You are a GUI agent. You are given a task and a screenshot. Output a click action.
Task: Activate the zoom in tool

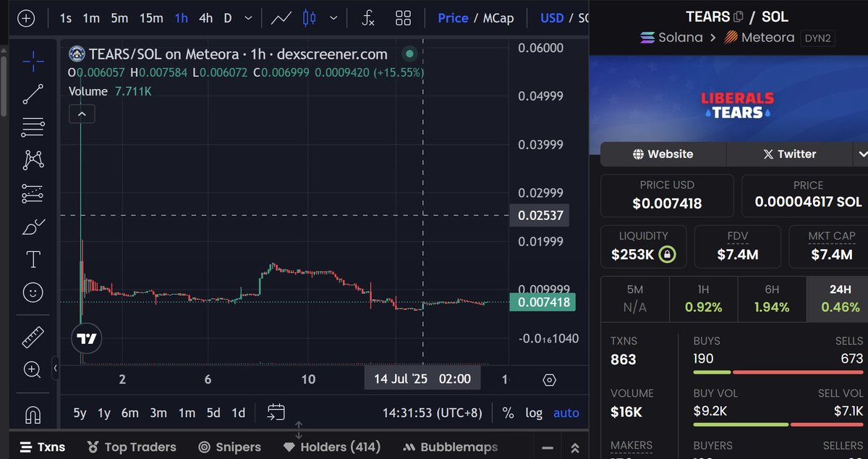coord(33,369)
